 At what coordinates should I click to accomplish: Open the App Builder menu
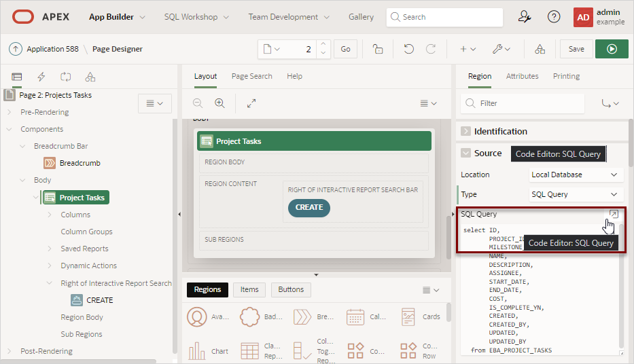tap(117, 17)
